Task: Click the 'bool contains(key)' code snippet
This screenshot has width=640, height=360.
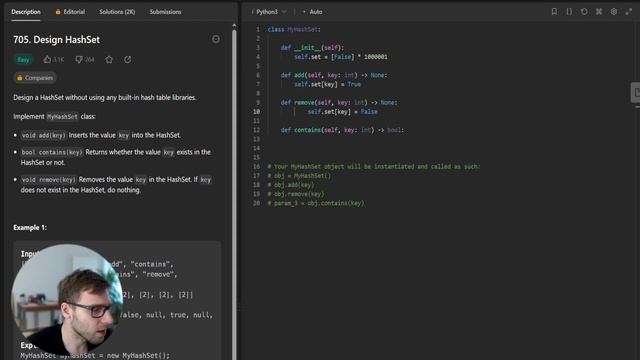Action: tap(52, 152)
